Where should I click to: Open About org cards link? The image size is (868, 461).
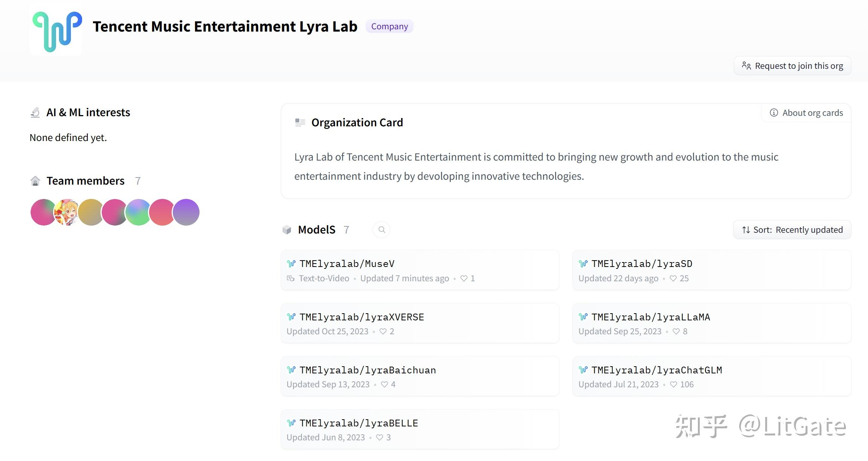[812, 113]
